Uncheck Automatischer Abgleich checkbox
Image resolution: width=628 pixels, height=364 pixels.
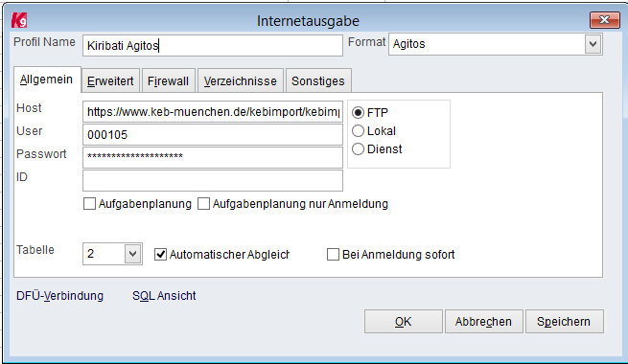[x=160, y=255]
